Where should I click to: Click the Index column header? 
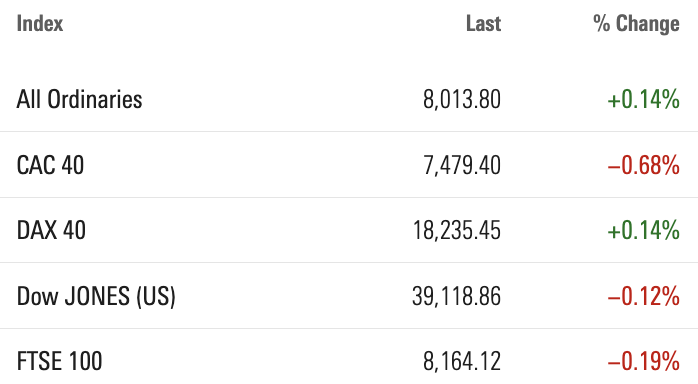(x=40, y=24)
